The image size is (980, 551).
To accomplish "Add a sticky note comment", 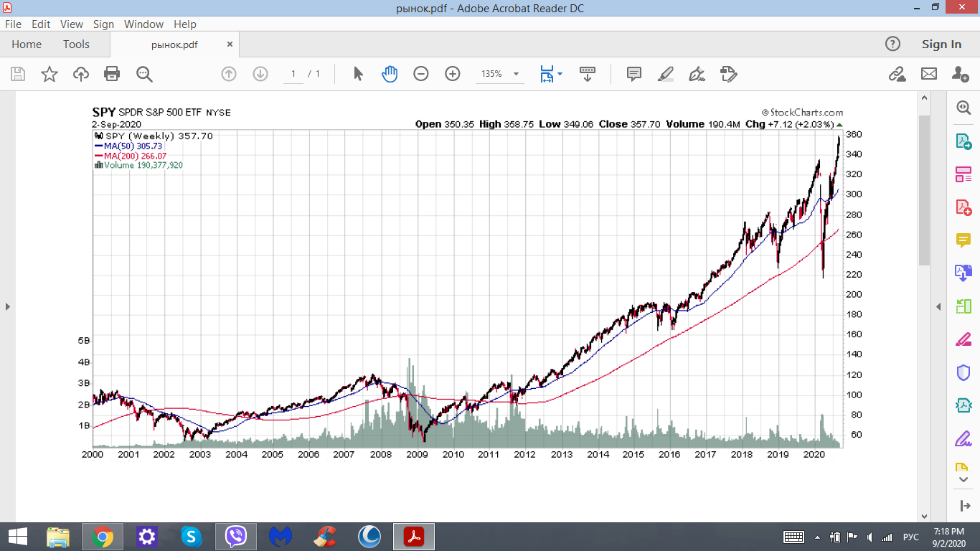I will tap(634, 74).
